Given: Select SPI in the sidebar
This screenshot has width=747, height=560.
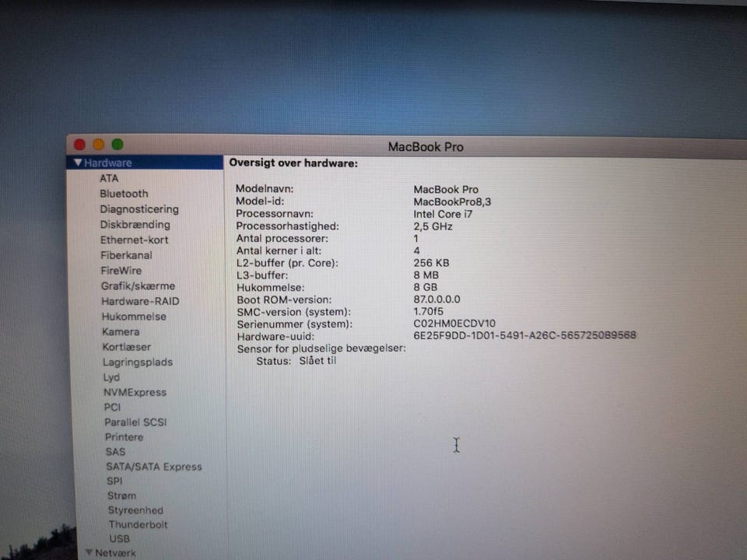Looking at the screenshot, I should 115,481.
